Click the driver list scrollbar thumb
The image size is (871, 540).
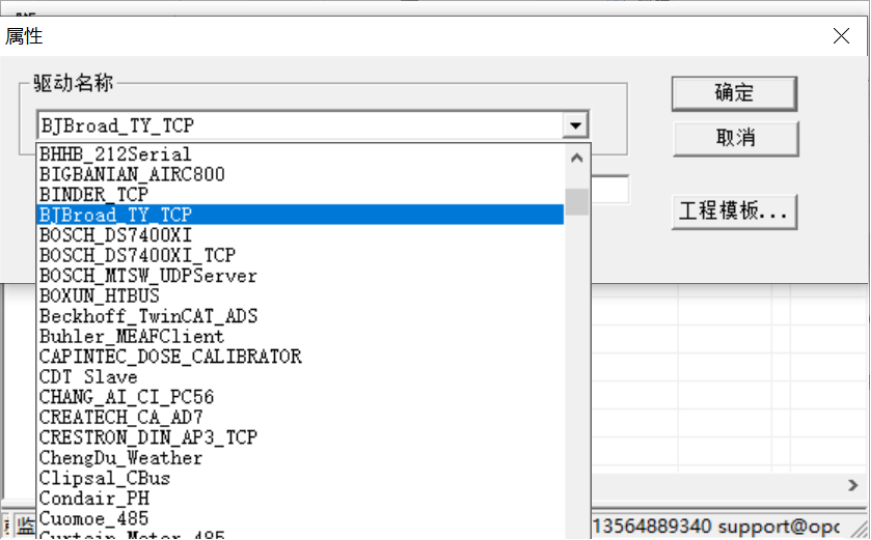point(577,202)
